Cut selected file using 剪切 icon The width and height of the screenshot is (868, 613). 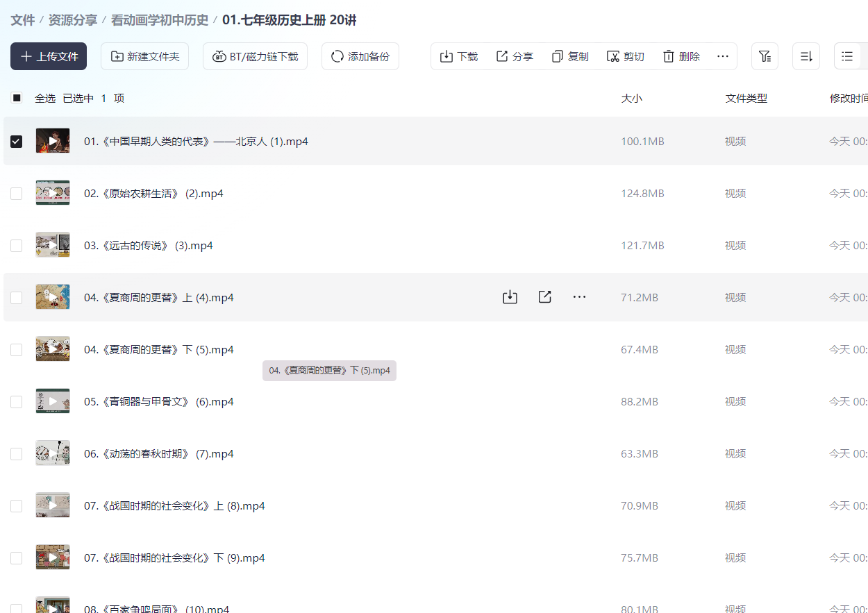point(624,56)
